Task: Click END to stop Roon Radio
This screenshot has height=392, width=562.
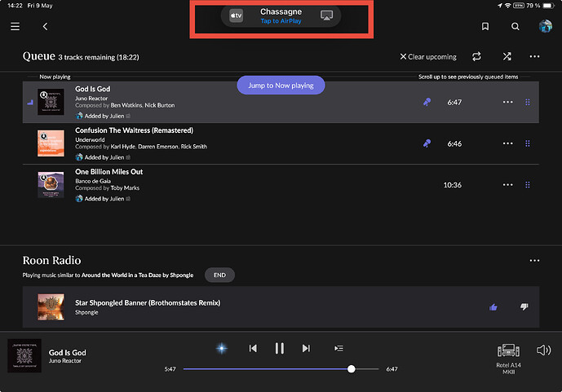Action: tap(219, 275)
